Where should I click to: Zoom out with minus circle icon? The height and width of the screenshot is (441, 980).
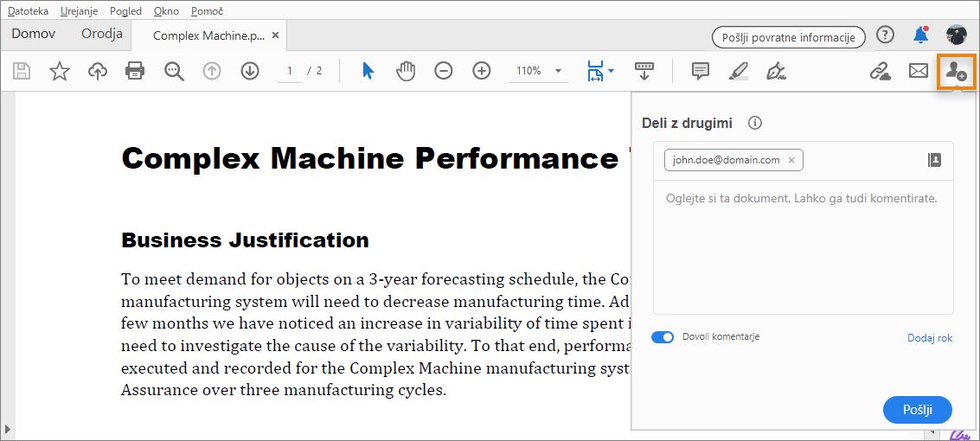point(443,71)
